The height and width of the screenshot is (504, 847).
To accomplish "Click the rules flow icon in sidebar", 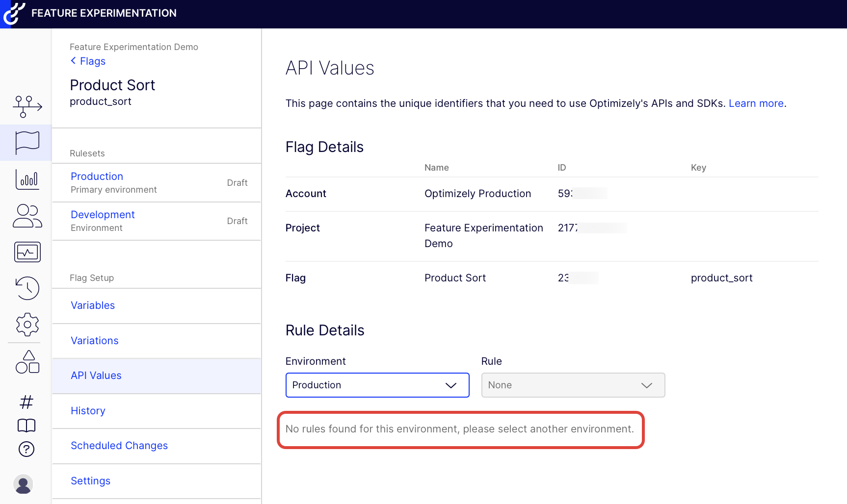I will [27, 106].
